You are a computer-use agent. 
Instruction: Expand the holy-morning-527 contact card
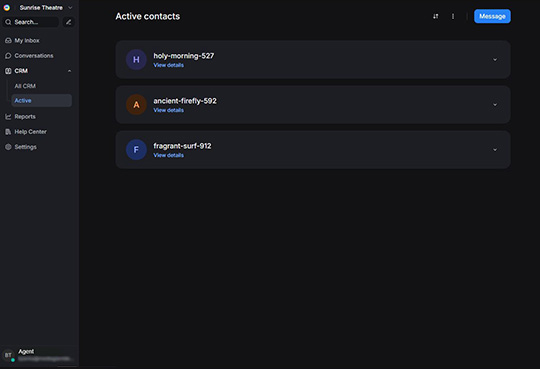click(x=495, y=60)
